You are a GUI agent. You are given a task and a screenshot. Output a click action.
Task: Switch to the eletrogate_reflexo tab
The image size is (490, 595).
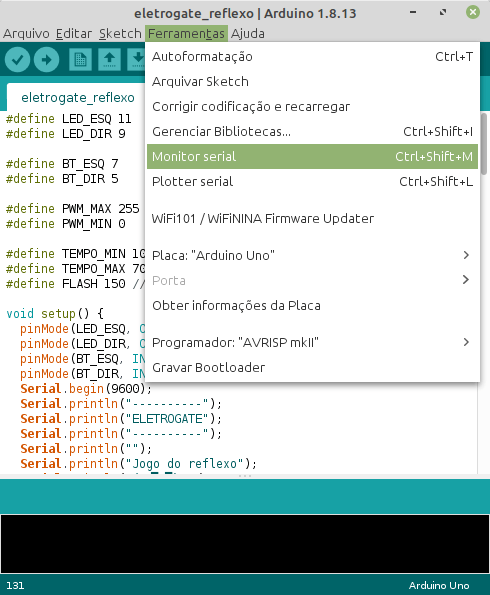tap(77, 98)
